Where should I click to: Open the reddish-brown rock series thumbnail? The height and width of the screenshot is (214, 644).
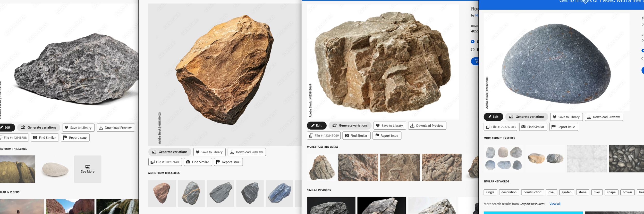tap(162, 194)
